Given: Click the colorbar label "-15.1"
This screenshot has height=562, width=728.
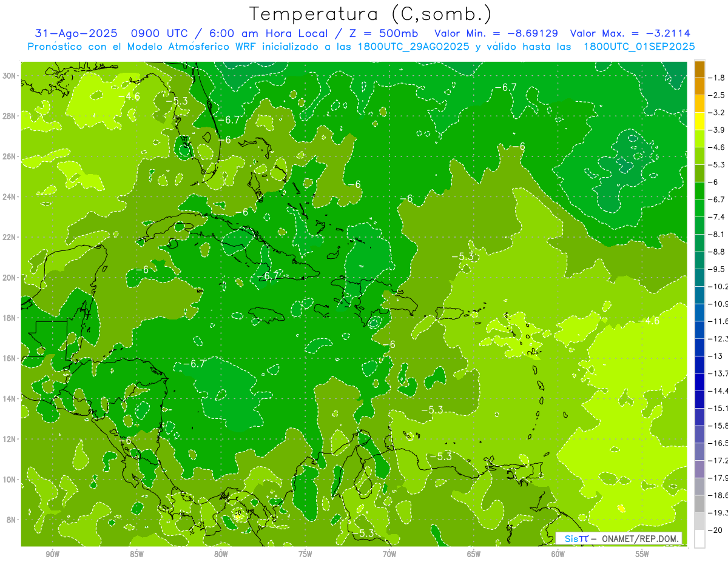Looking at the screenshot, I should coord(718,408).
